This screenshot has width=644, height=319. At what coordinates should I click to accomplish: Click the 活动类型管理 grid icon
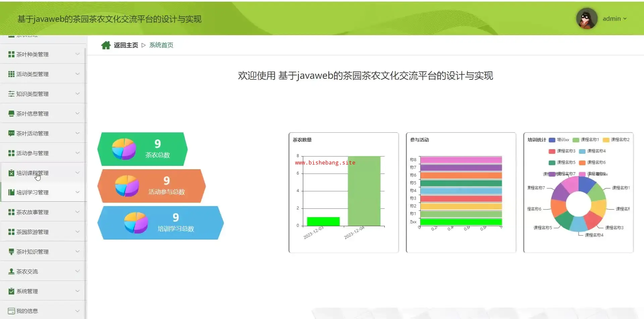(x=11, y=74)
